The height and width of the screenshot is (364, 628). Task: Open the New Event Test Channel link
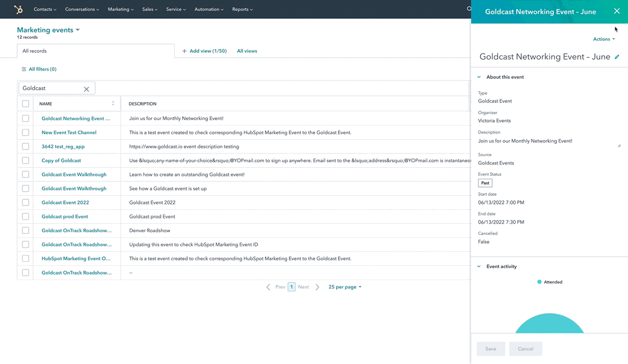click(69, 132)
